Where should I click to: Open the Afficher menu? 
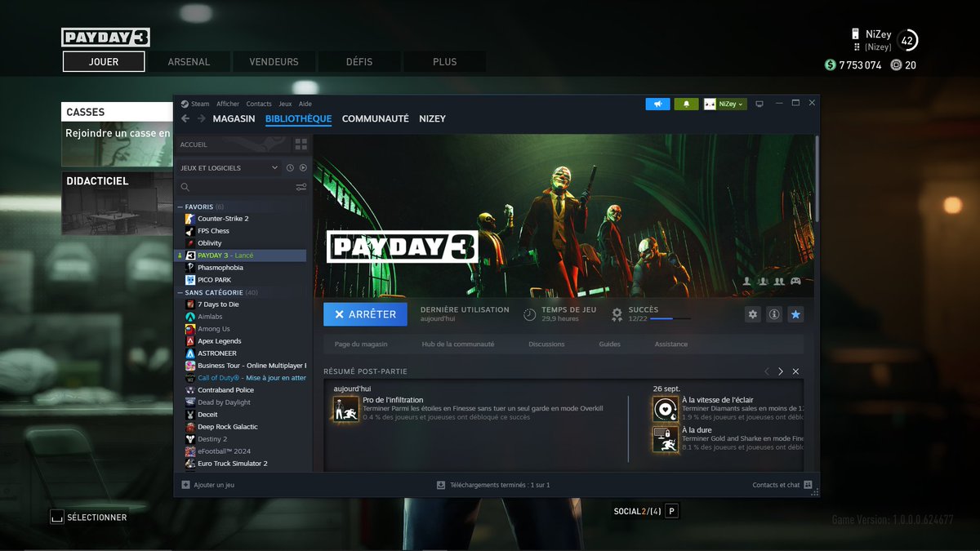228,104
